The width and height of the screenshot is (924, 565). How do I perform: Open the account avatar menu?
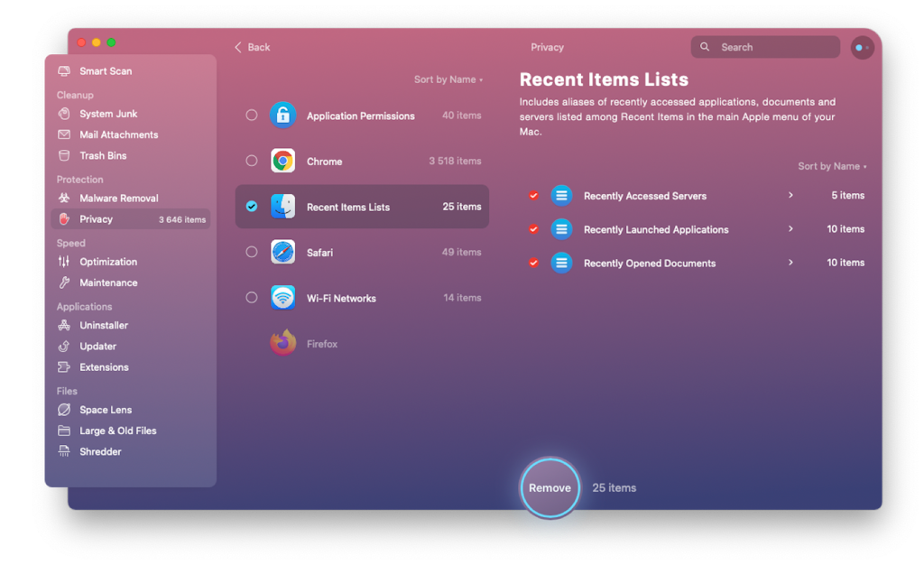pyautogui.click(x=862, y=46)
